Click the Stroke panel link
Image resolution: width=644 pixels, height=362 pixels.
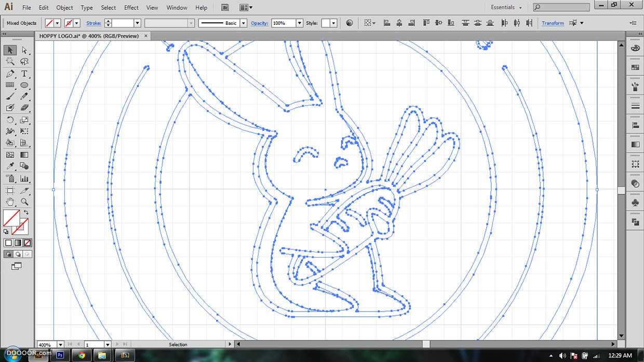pyautogui.click(x=94, y=23)
